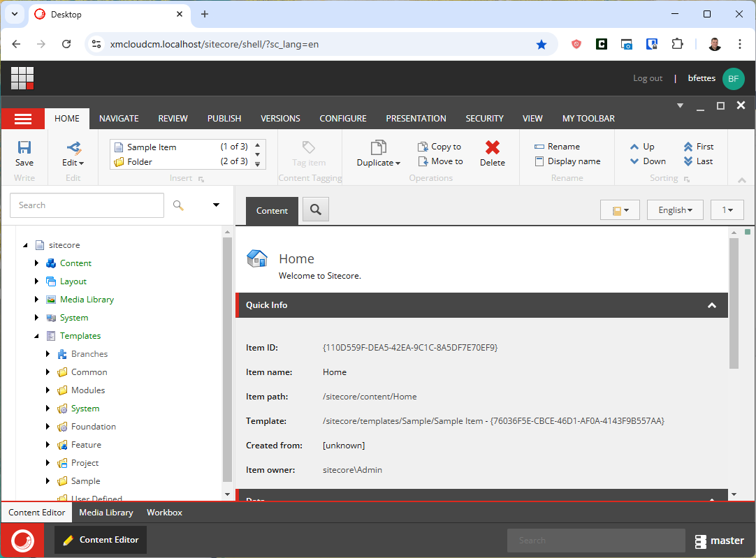Expand the Branches tree node
The image size is (756, 558).
48,354
